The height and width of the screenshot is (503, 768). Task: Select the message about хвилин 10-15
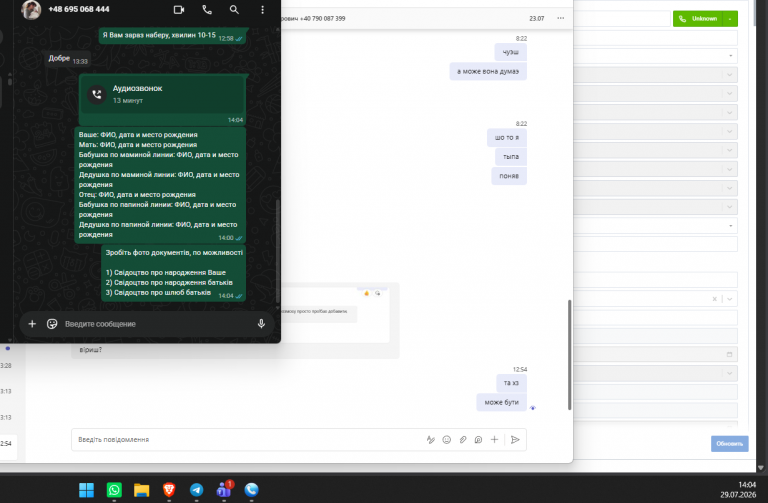(x=172, y=36)
